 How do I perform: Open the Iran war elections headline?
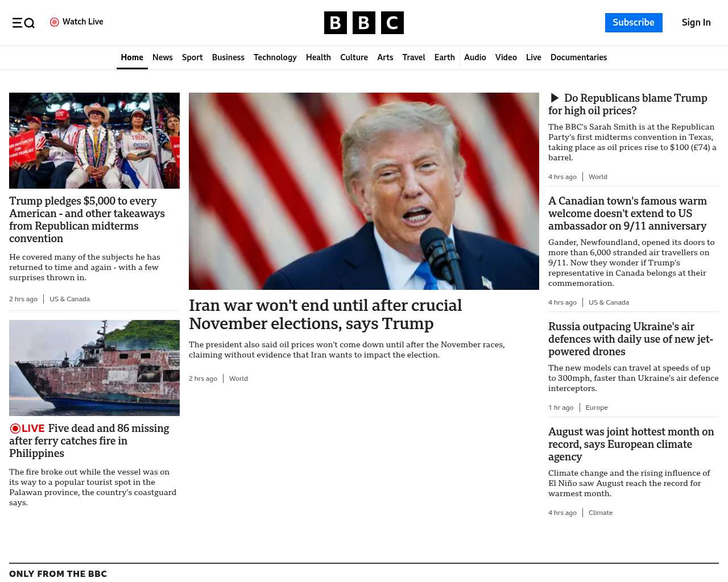pos(325,314)
